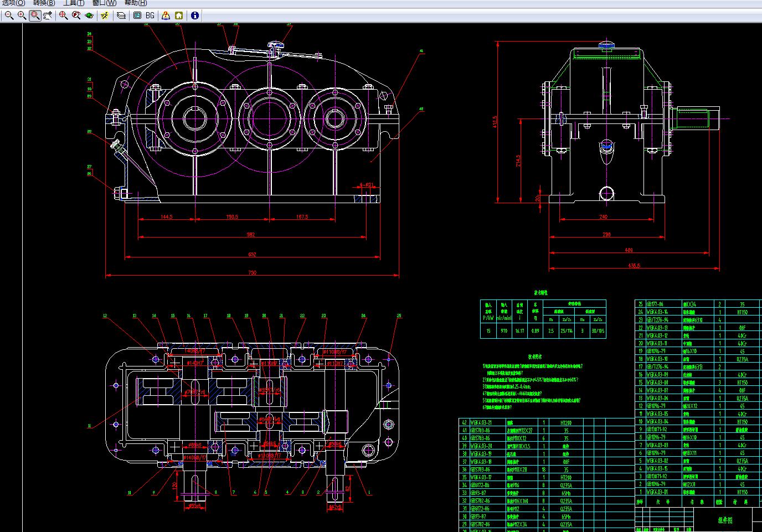The height and width of the screenshot is (532, 762).
Task: Click the green home icon
Action: [x=179, y=16]
